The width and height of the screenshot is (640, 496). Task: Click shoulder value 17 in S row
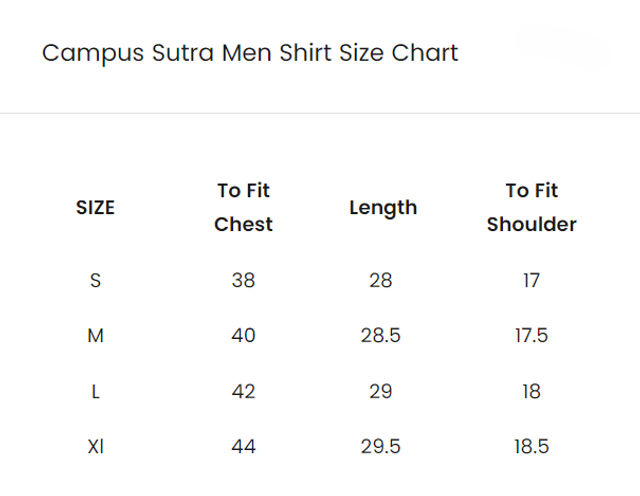point(531,280)
